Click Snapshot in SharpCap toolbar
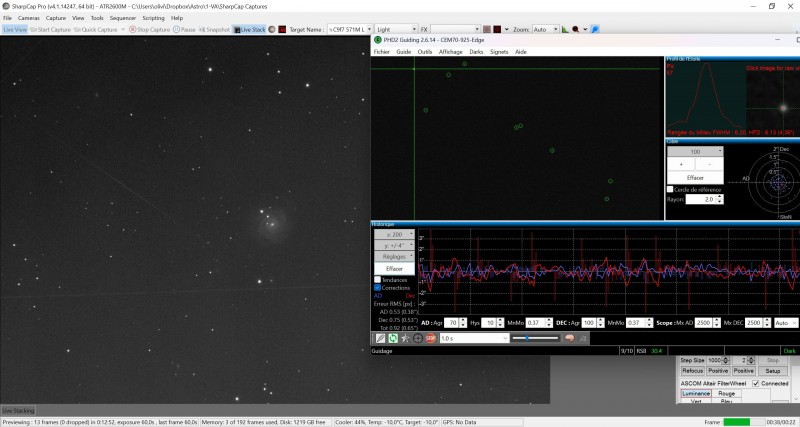Image resolution: width=800 pixels, height=427 pixels. (x=215, y=30)
